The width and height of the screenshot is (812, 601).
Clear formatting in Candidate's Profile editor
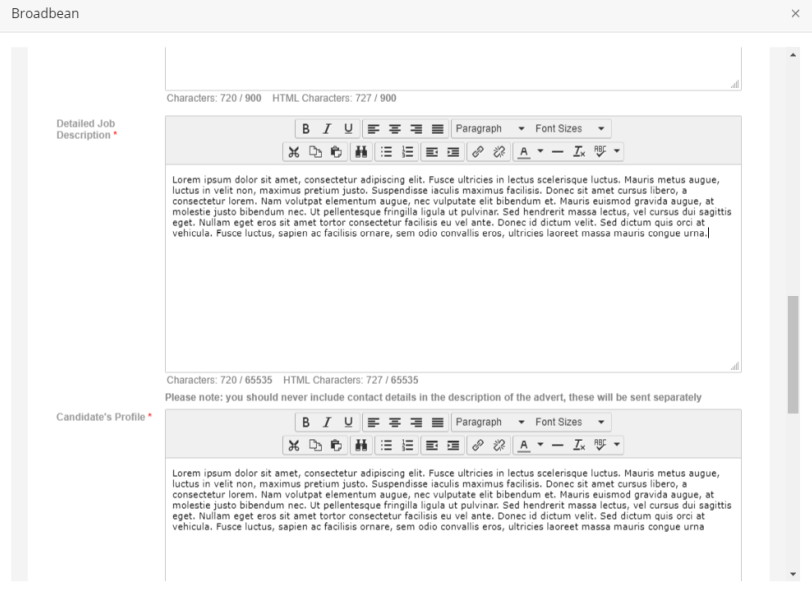579,445
